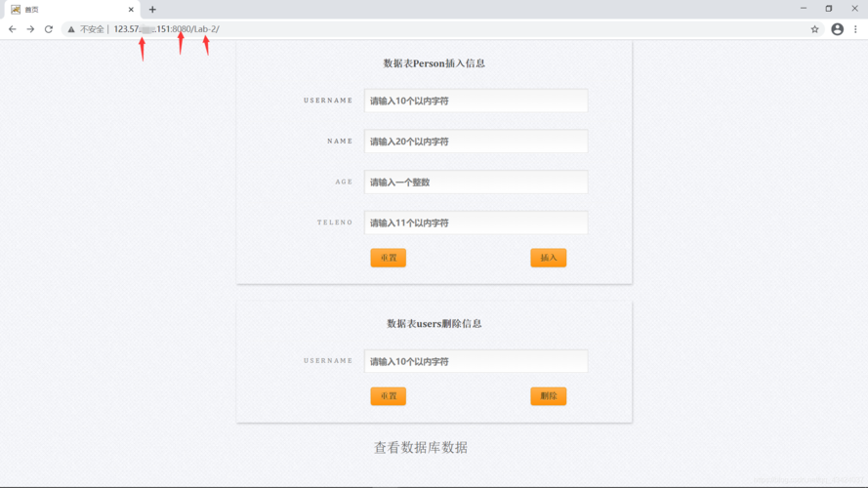Viewport: 868px width, 488px height.
Task: Restore down the browser window
Action: tap(829, 9)
